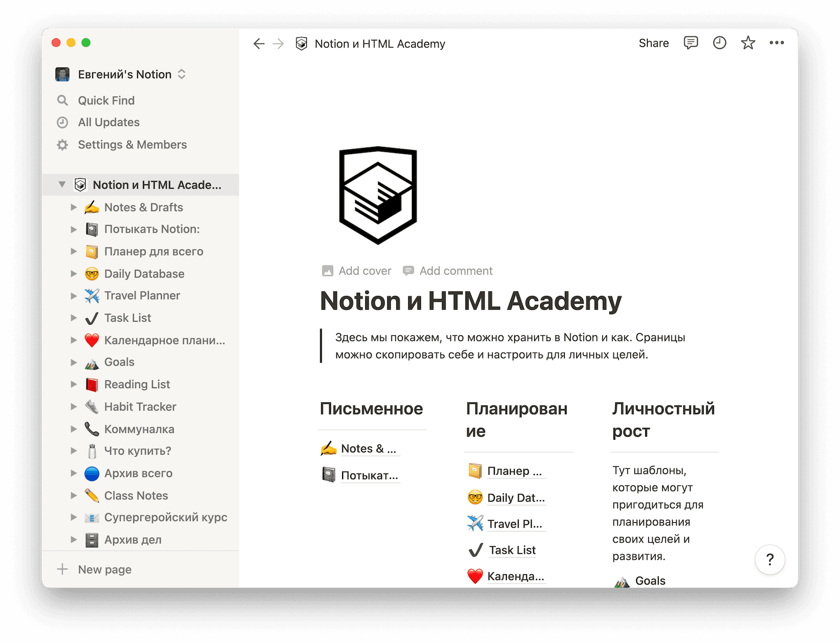Image resolution: width=840 pixels, height=643 pixels.
Task: Click the Архив дел file cabinet icon
Action: 92,540
